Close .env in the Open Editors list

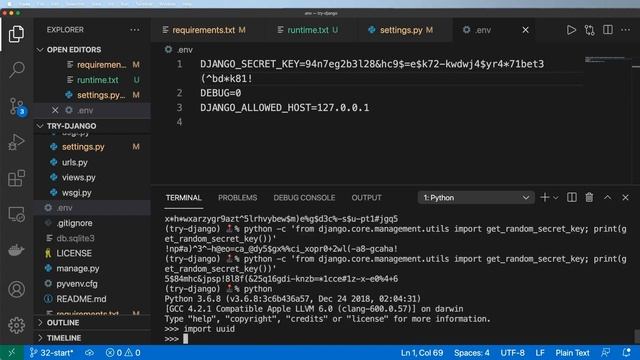click(x=55, y=110)
